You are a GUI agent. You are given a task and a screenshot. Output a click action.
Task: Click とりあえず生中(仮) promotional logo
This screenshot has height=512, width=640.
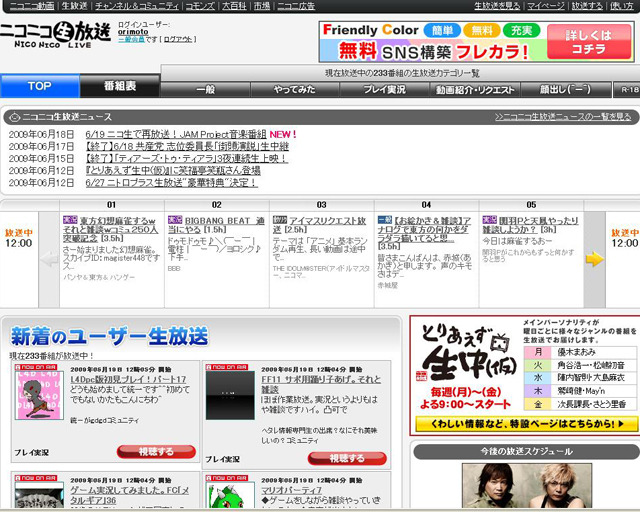coord(467,353)
